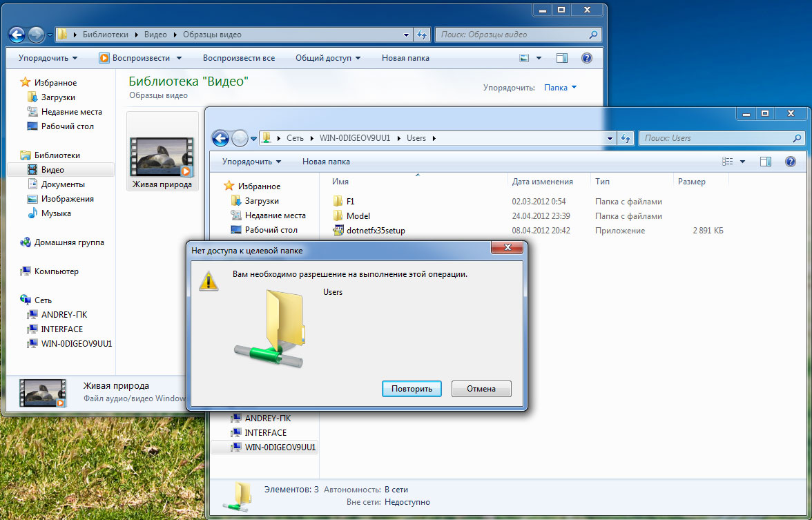812x520 pixels.
Task: Select the dotnetfx35setup application file
Action: pos(375,231)
